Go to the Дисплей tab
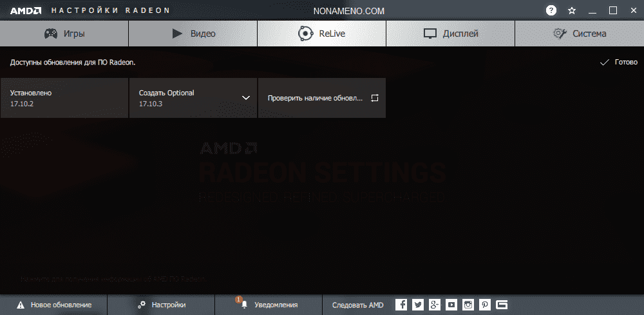644x315 pixels. (x=451, y=33)
